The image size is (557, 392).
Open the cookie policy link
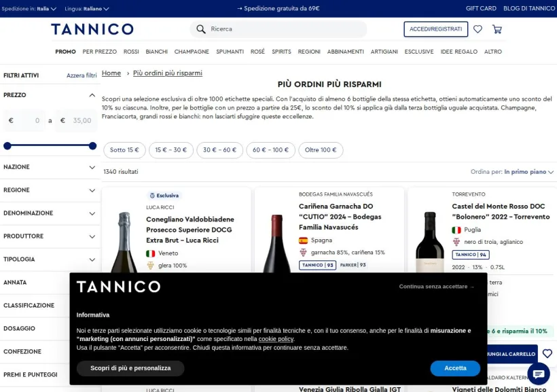276,339
